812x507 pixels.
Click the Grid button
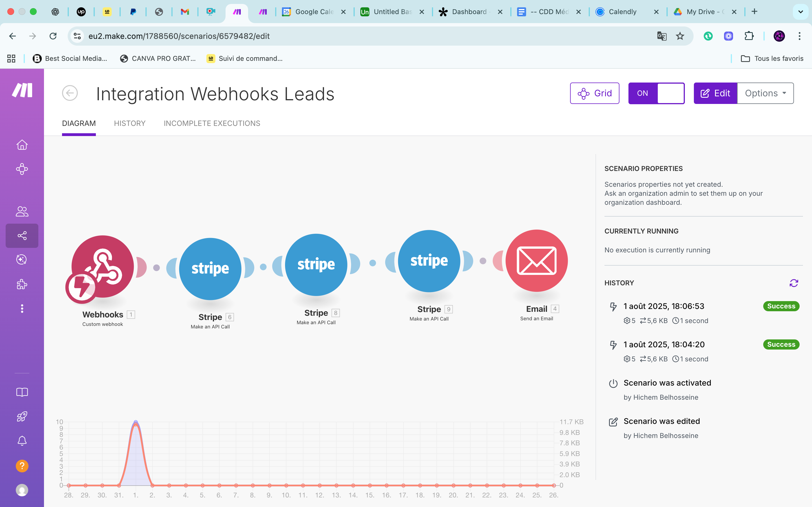(595, 93)
